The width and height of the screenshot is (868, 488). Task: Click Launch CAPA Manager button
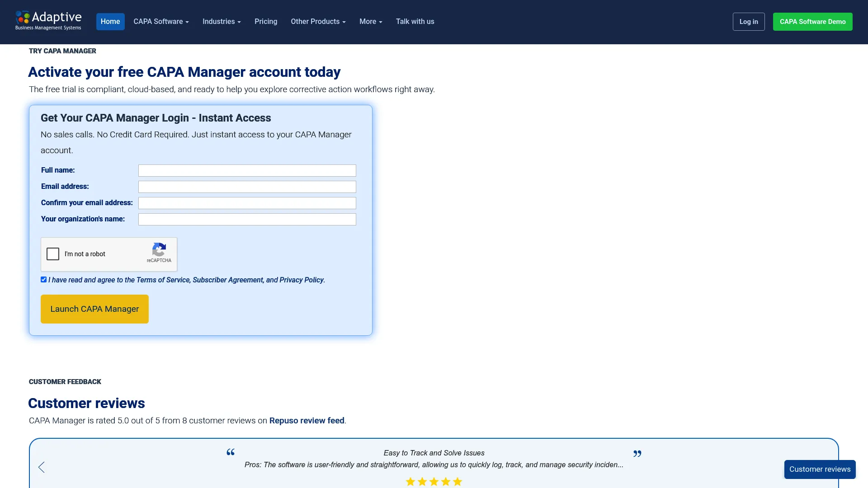click(94, 309)
